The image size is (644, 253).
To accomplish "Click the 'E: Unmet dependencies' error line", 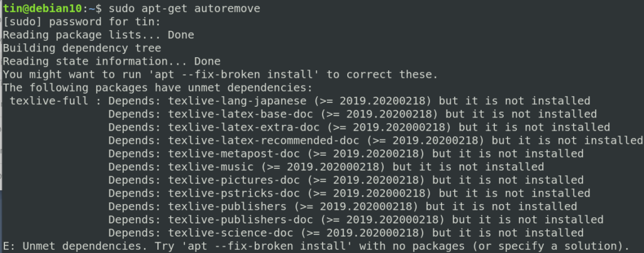I will click(x=316, y=246).
